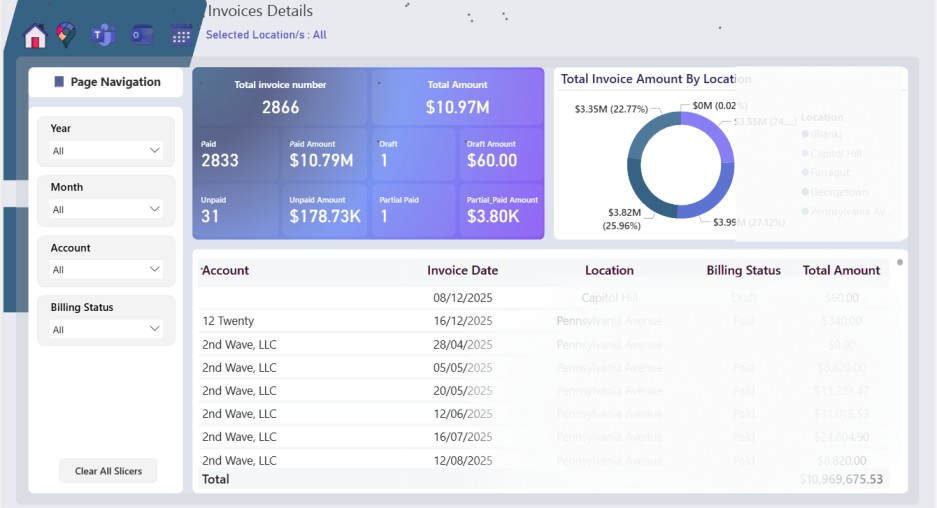Select the $3.35M donut chart segment
This screenshot has width=937, height=508.
coord(646,130)
